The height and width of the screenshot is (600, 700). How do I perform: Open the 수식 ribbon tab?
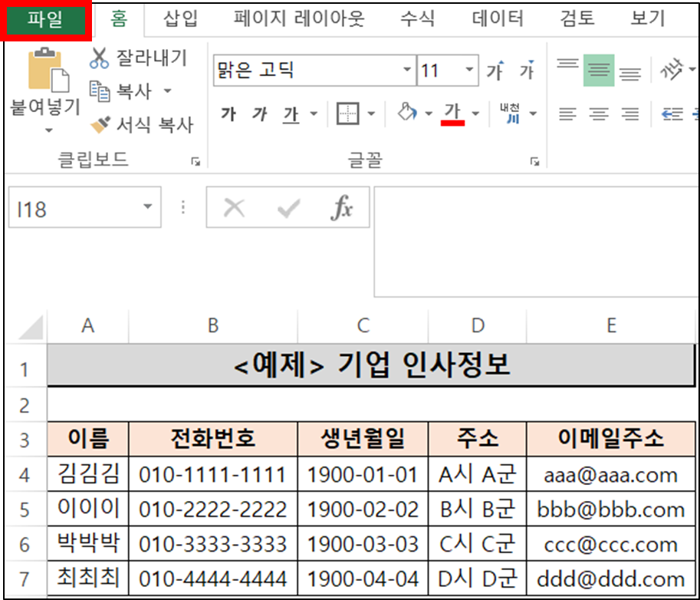pos(417,18)
